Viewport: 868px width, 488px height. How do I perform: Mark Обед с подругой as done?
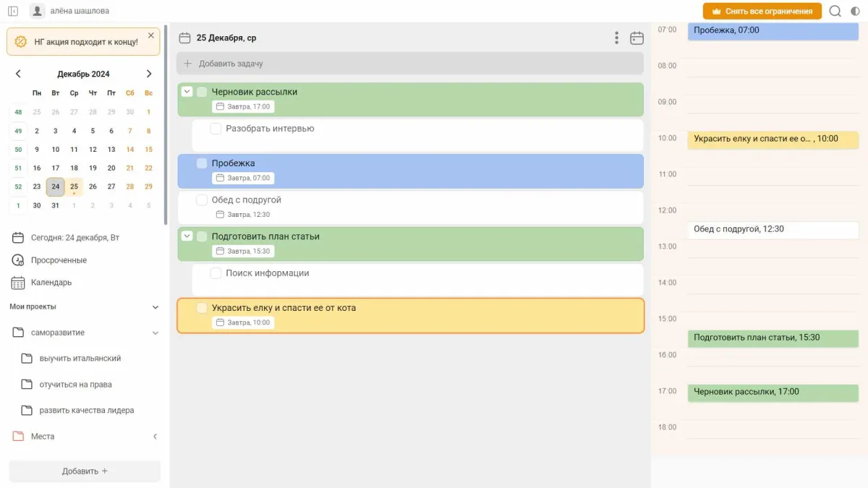point(202,200)
